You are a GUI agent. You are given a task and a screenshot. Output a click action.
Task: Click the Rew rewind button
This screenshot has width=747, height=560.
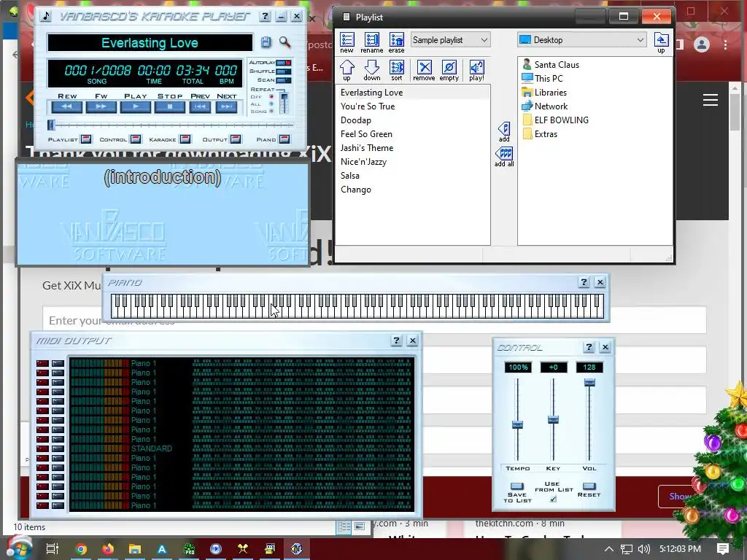(66, 106)
